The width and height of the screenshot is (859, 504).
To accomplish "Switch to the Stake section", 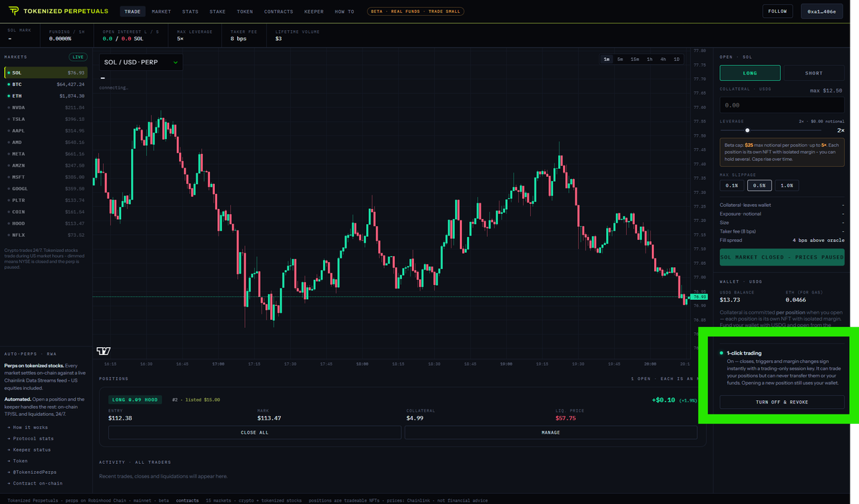I will tap(218, 11).
